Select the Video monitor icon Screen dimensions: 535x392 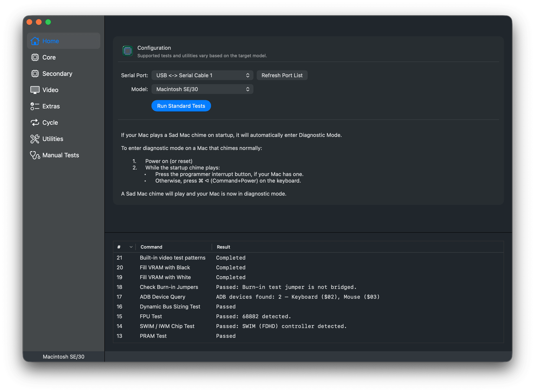click(x=35, y=90)
